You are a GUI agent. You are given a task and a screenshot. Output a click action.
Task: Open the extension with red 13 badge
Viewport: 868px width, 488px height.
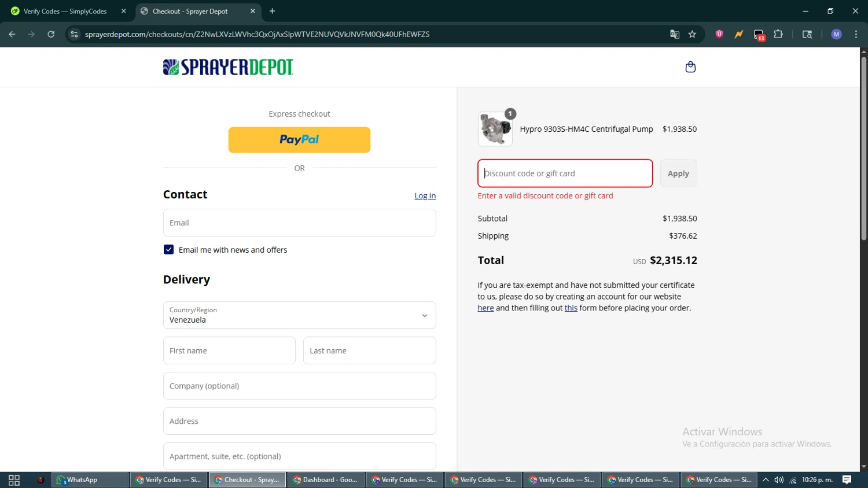(759, 35)
